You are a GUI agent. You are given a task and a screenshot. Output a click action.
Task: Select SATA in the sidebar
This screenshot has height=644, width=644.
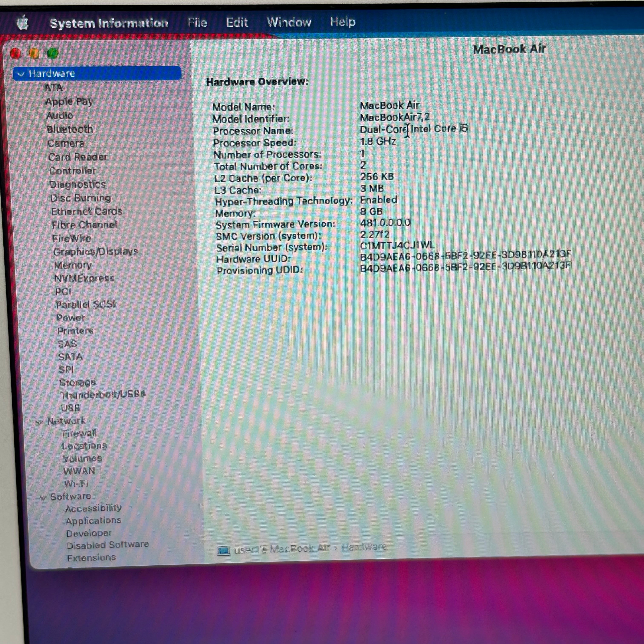[x=70, y=357]
